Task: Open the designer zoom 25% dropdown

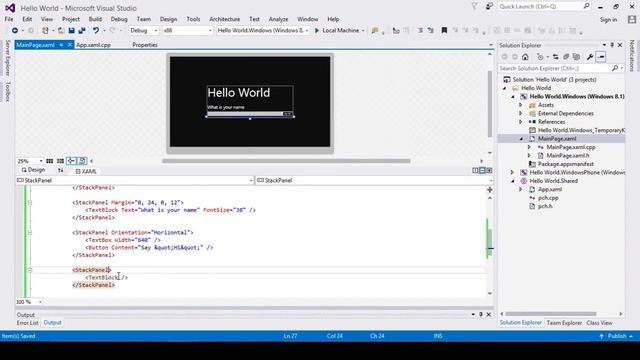Action: point(29,161)
